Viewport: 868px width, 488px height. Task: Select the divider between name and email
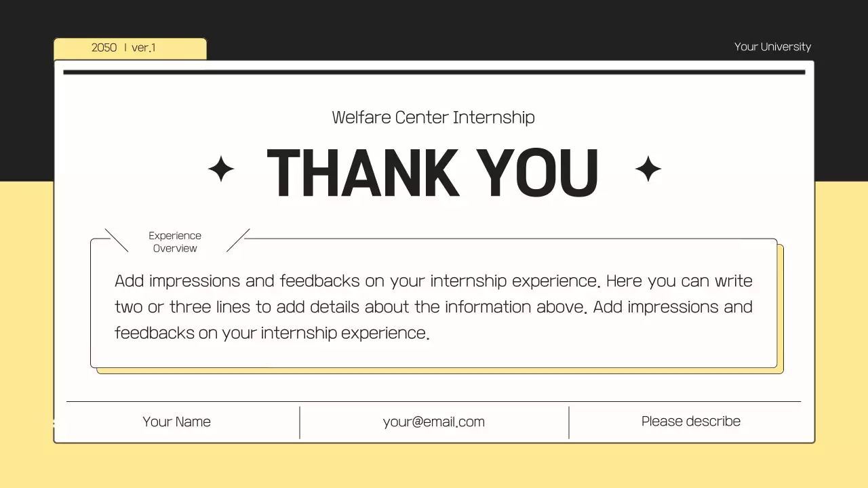(300, 422)
